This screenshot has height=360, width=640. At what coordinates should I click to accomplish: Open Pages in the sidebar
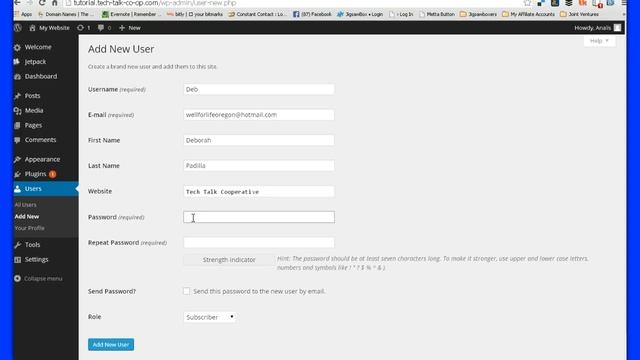[x=33, y=125]
